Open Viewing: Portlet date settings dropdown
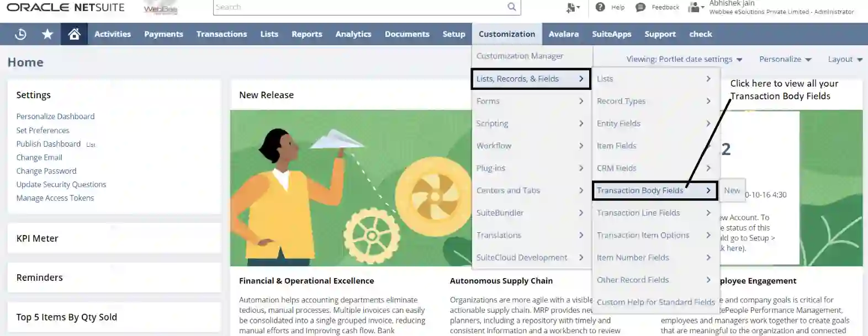This screenshot has height=336, width=868. pos(684,59)
